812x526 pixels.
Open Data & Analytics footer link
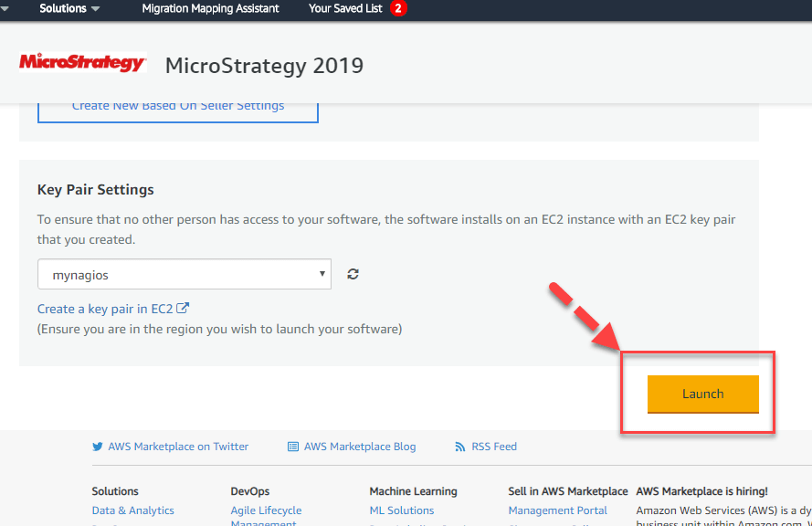click(132, 510)
